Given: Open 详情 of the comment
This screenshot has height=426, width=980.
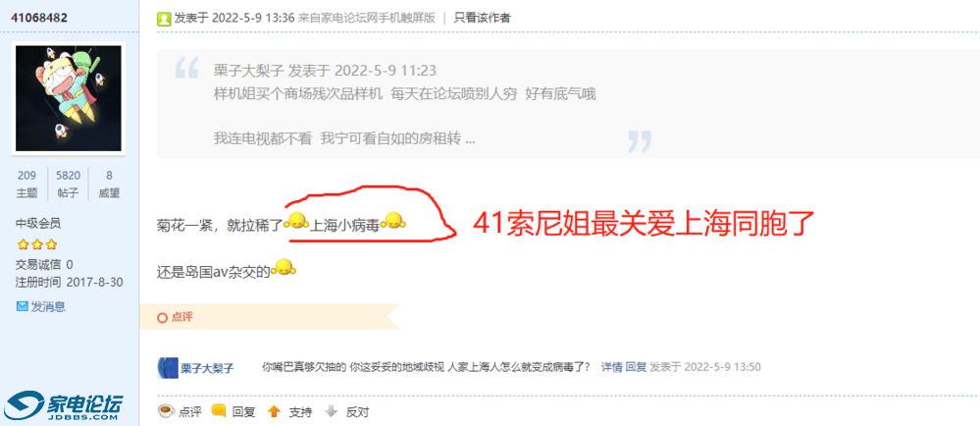Looking at the screenshot, I should (x=612, y=366).
